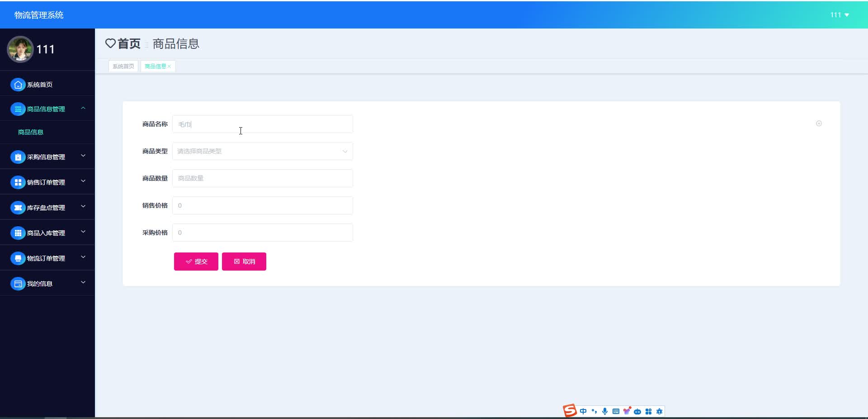Click the 取消 cancel button
Image resolution: width=868 pixels, height=419 pixels.
[x=244, y=262]
